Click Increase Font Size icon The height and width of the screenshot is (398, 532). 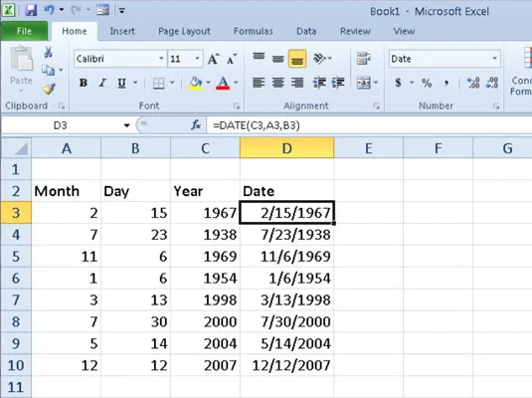214,59
